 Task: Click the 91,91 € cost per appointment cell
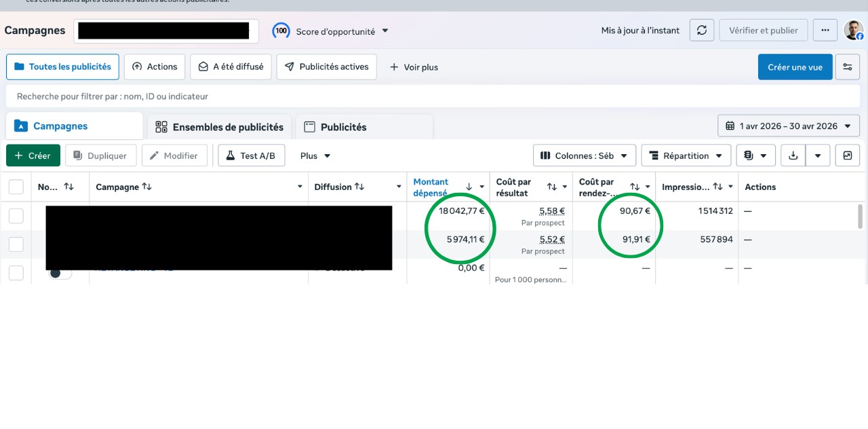coord(636,240)
